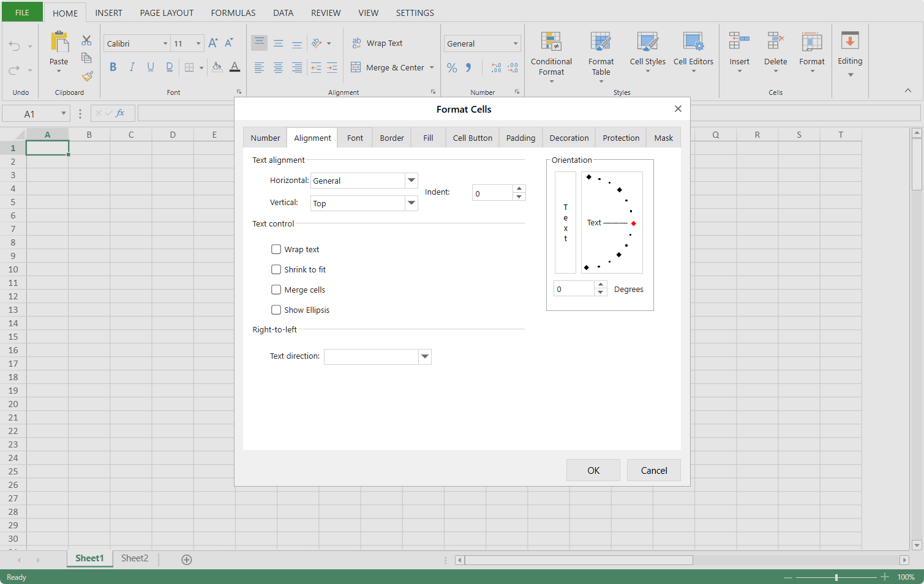Click the Format Painter brush icon
The height and width of the screenshot is (584, 924).
[x=87, y=77]
